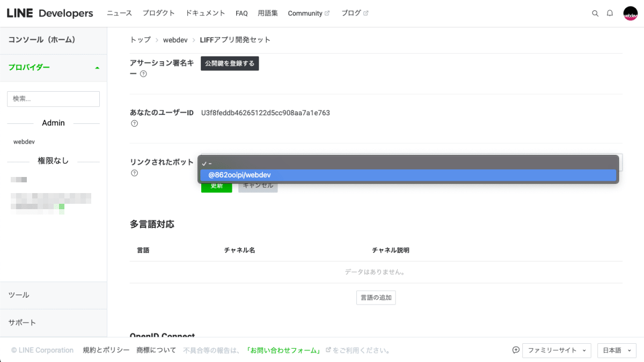Select the dash empty option in dropdown

pos(408,164)
